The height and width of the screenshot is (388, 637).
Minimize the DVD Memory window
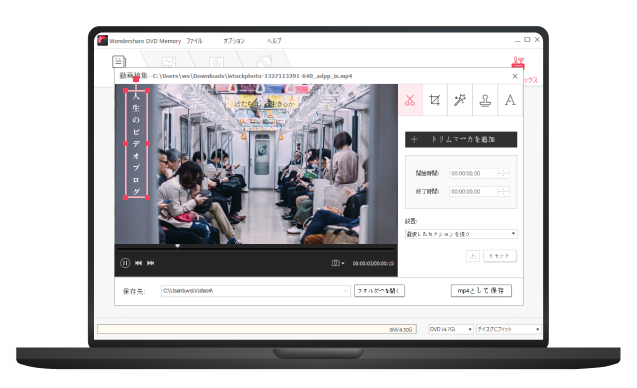(517, 40)
